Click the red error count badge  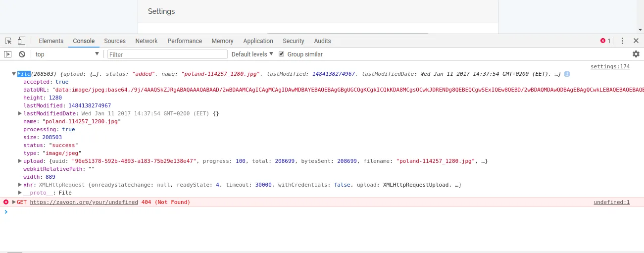tap(605, 41)
